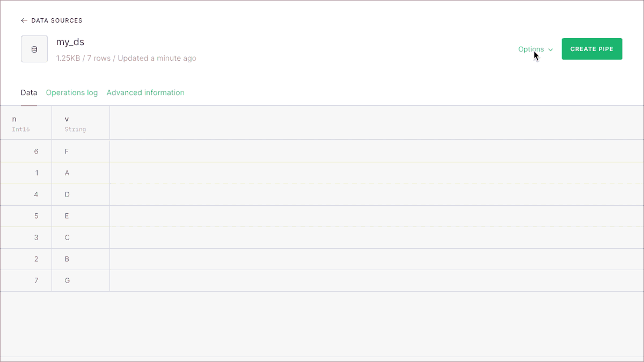Click the Options chevron arrow

pos(551,49)
